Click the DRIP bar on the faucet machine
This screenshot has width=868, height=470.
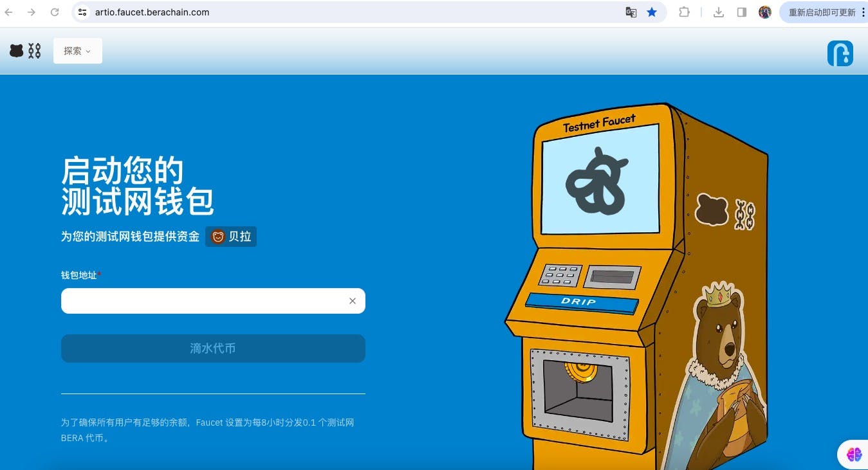[582, 302]
